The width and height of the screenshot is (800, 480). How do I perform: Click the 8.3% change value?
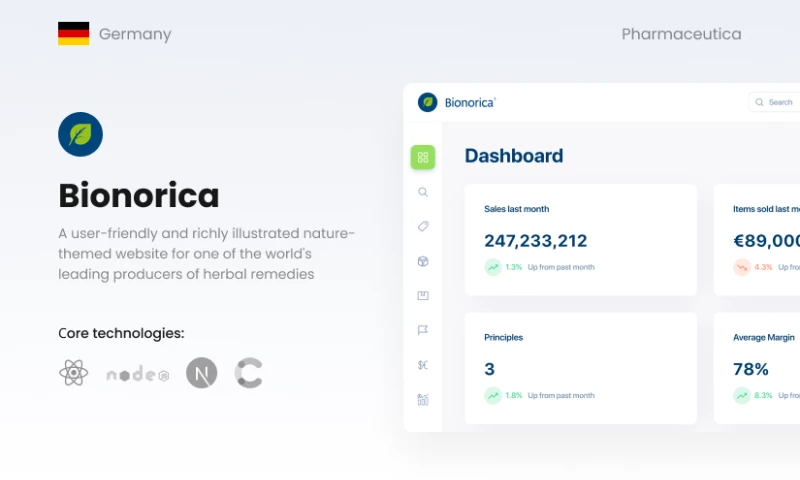pos(763,395)
